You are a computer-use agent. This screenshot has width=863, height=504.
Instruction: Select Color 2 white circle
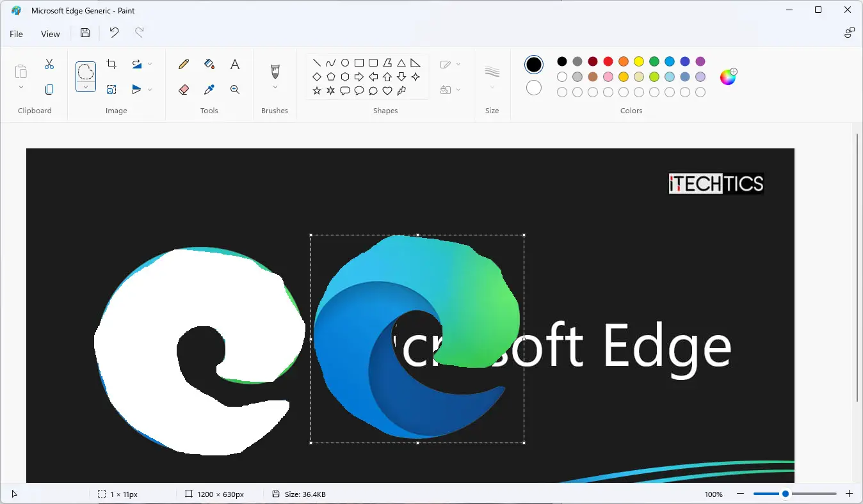pos(534,88)
